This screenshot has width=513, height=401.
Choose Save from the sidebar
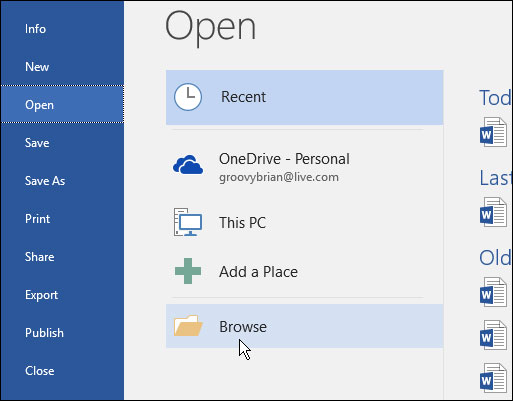point(62,143)
